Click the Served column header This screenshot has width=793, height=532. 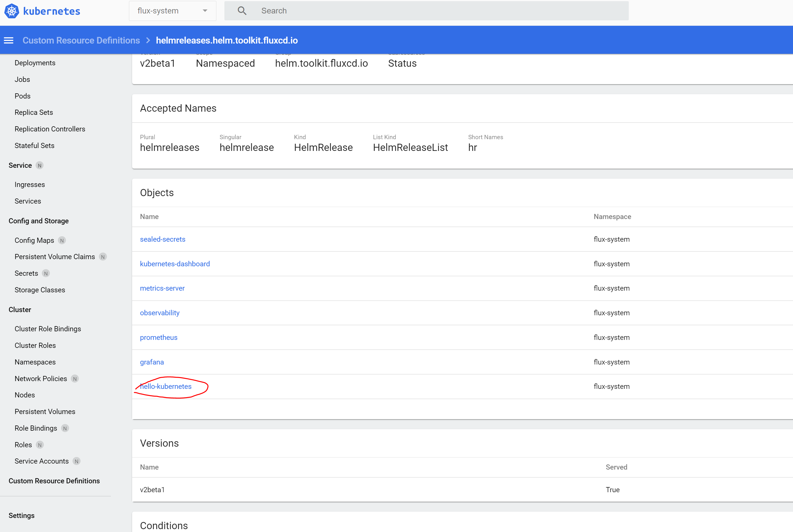616,467
